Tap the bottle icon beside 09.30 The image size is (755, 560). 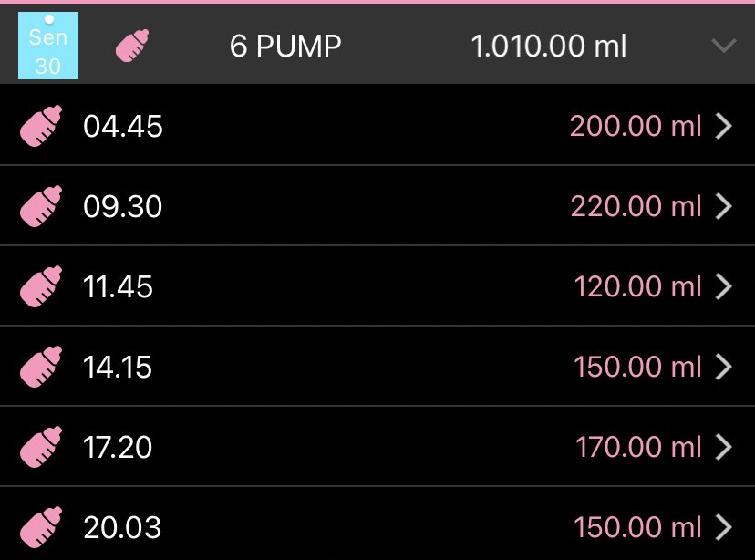[x=41, y=206]
